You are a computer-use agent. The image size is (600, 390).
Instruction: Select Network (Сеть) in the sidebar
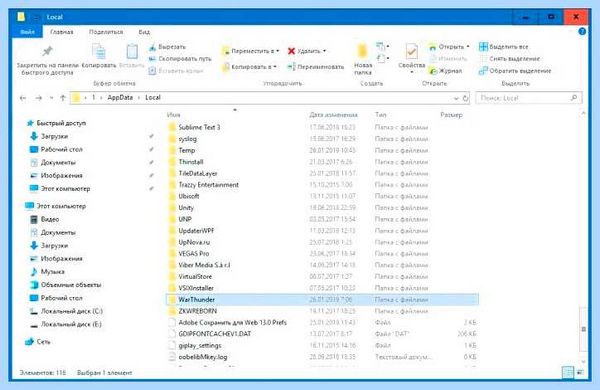point(38,341)
